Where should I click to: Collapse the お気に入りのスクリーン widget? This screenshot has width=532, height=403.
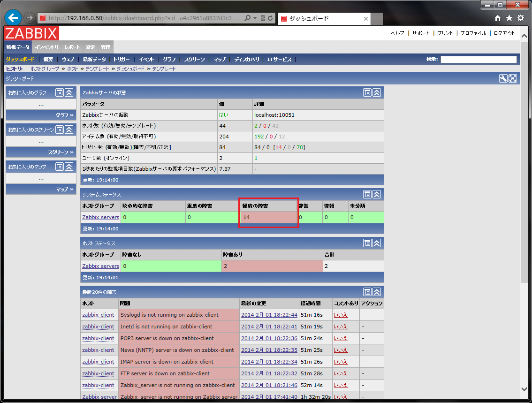pos(69,129)
